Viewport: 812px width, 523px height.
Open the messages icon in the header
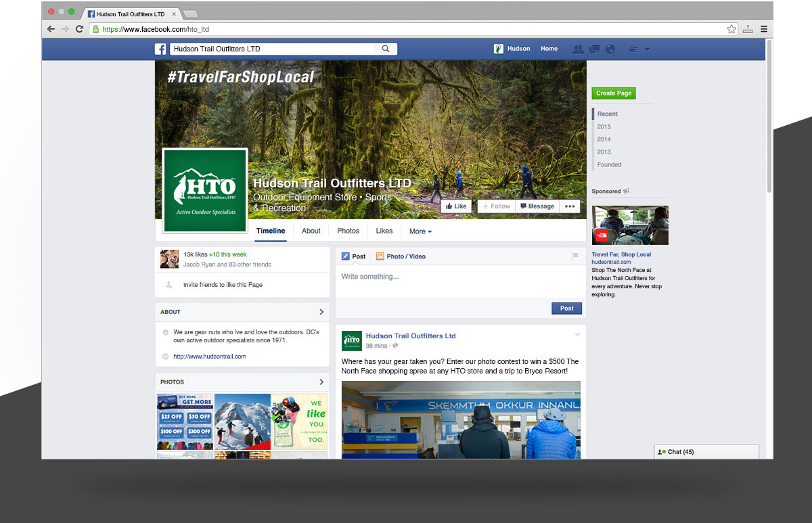(x=594, y=49)
